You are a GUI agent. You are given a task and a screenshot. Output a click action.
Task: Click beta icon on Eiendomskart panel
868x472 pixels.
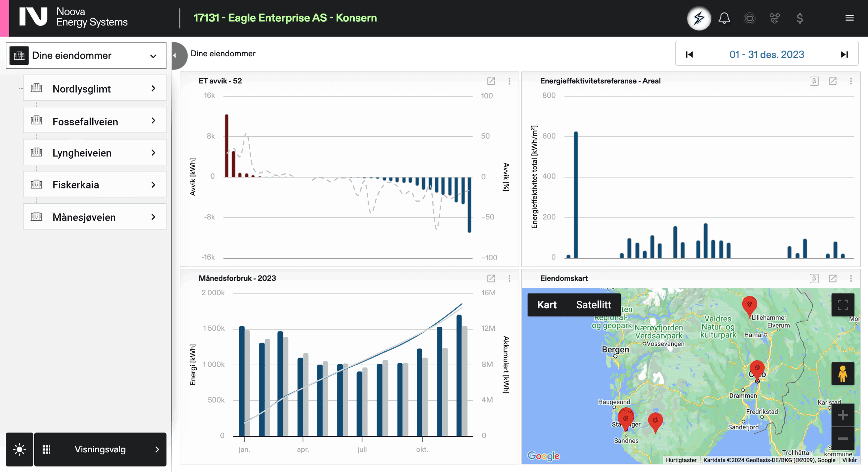point(814,279)
